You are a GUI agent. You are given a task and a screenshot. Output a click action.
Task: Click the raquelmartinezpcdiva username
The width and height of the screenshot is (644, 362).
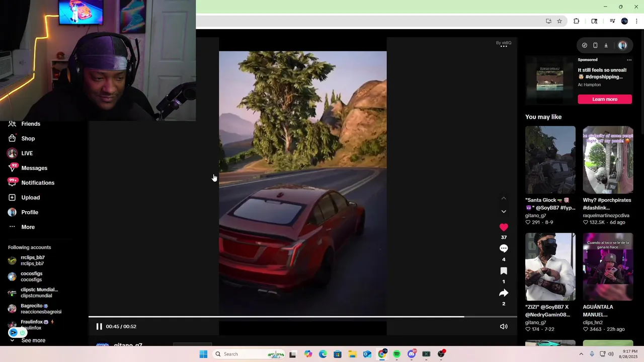point(606,215)
